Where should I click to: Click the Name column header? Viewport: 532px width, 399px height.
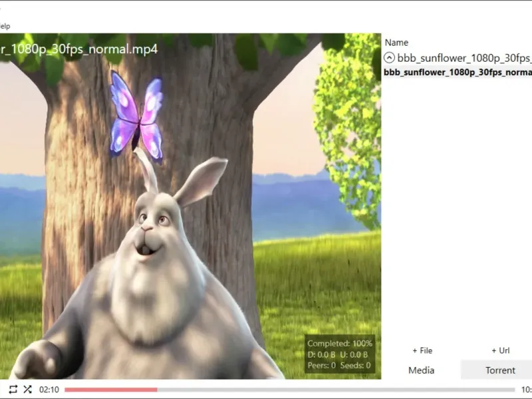point(396,43)
